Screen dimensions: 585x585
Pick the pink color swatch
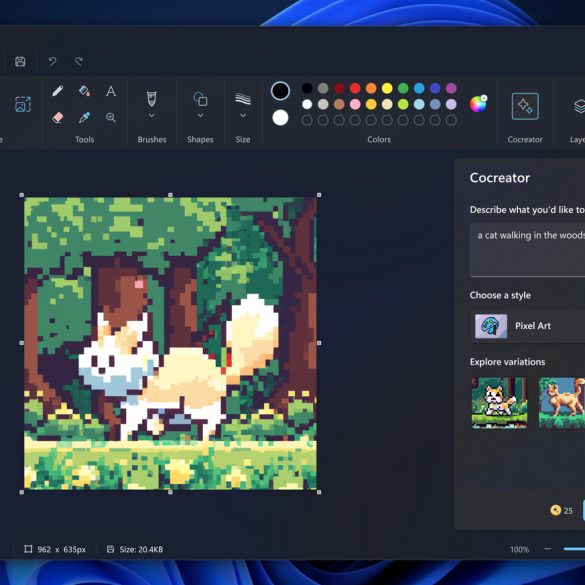coord(355,104)
